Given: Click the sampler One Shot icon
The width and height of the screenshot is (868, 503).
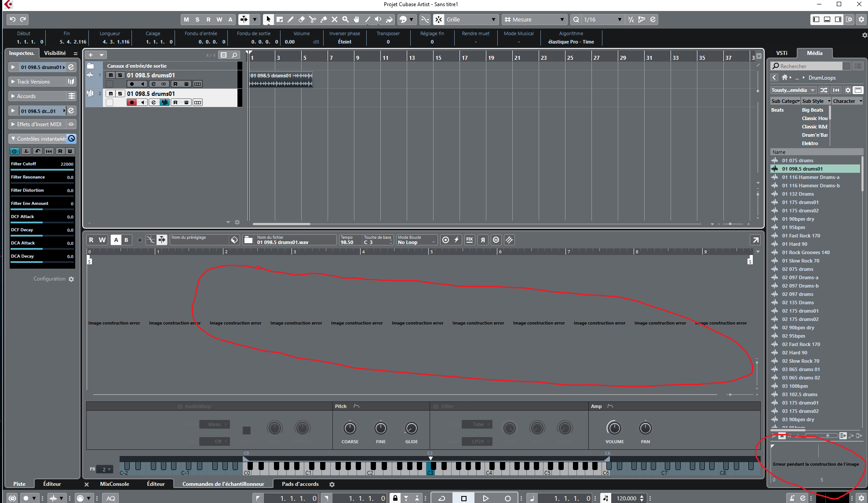Looking at the screenshot, I should click(x=446, y=240).
